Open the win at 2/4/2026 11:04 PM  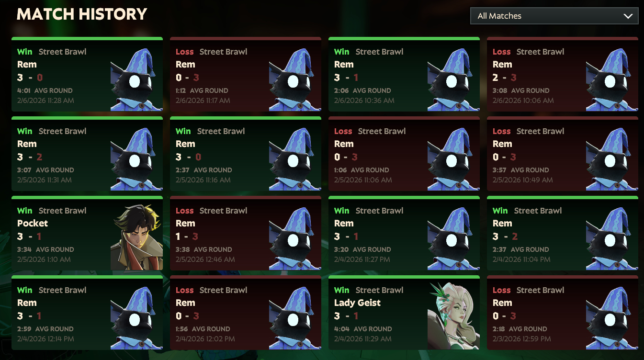[x=563, y=233]
